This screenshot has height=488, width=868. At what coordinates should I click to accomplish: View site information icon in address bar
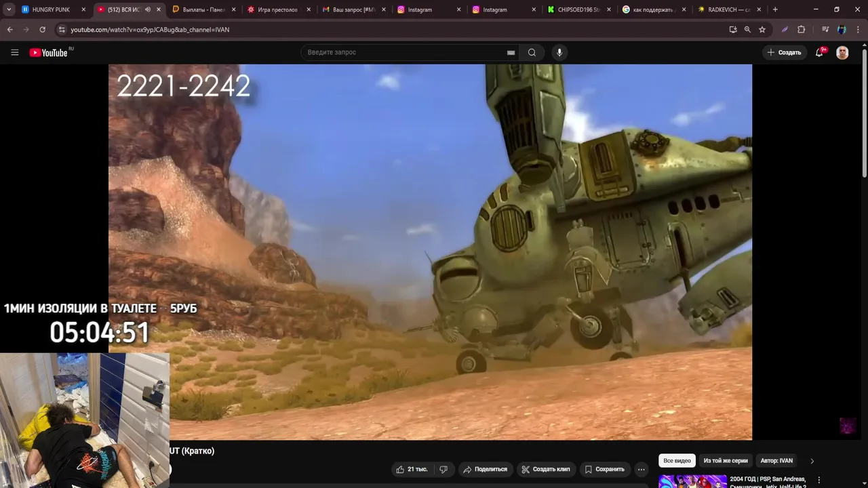62,30
